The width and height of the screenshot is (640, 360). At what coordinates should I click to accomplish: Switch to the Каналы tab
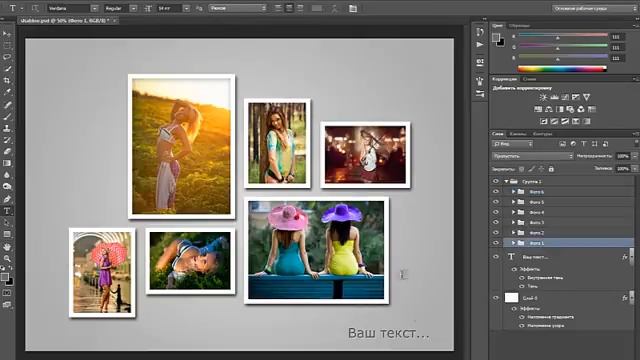click(517, 133)
